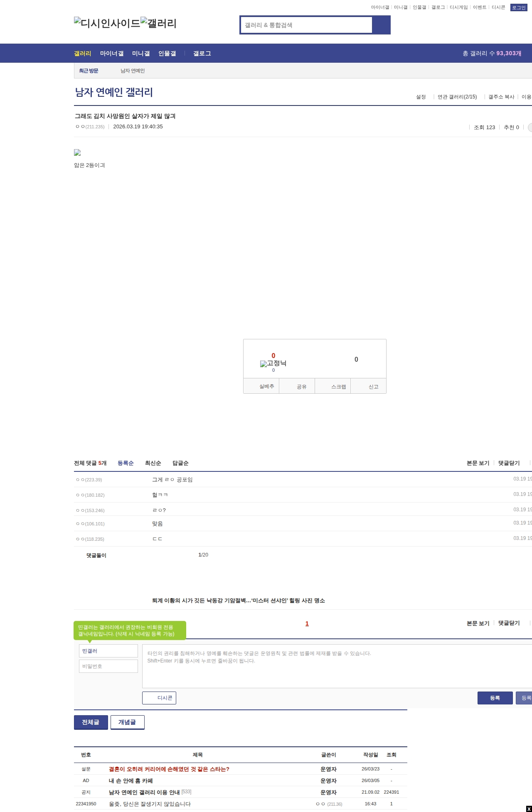The height and width of the screenshot is (812, 532).
Task: Open 미니갤 in the top utility links
Action: 401,7
